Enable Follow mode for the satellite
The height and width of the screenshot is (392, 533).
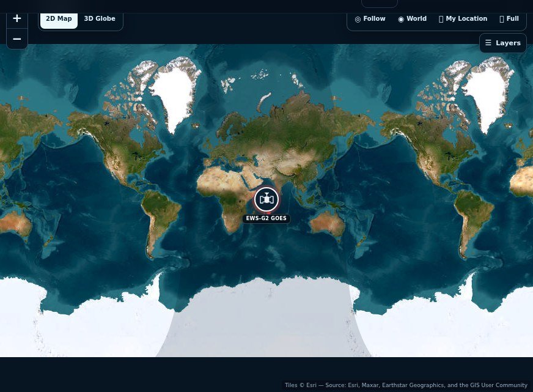[370, 19]
